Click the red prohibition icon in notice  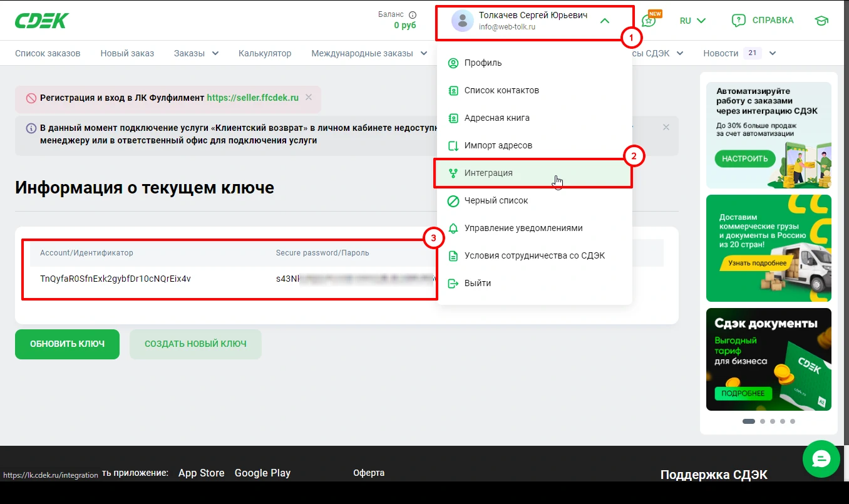(x=31, y=98)
